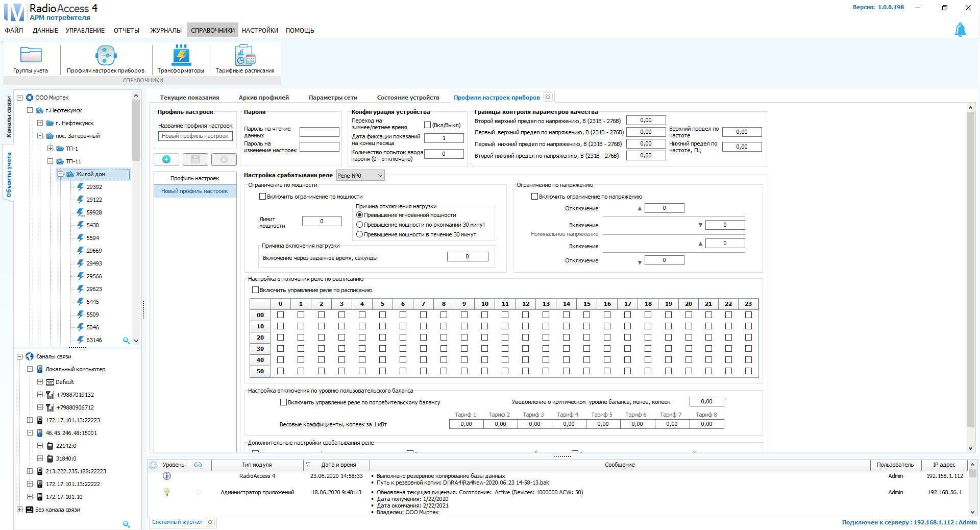The height and width of the screenshot is (530, 980).
Task: Click Название профиля настроек field
Action: point(195,136)
